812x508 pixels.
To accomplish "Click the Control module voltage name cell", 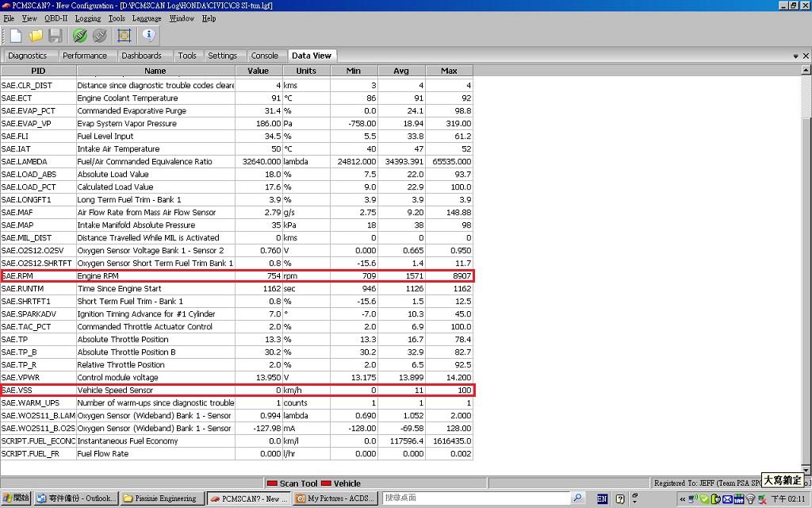I will pyautogui.click(x=155, y=377).
